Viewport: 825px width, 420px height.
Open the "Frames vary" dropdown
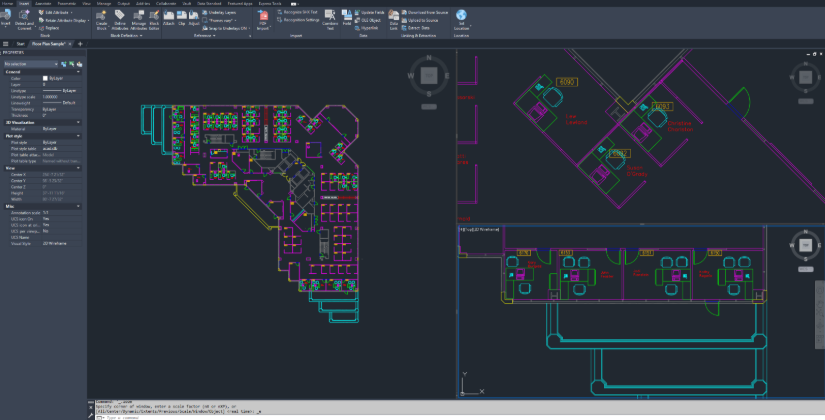pos(219,20)
